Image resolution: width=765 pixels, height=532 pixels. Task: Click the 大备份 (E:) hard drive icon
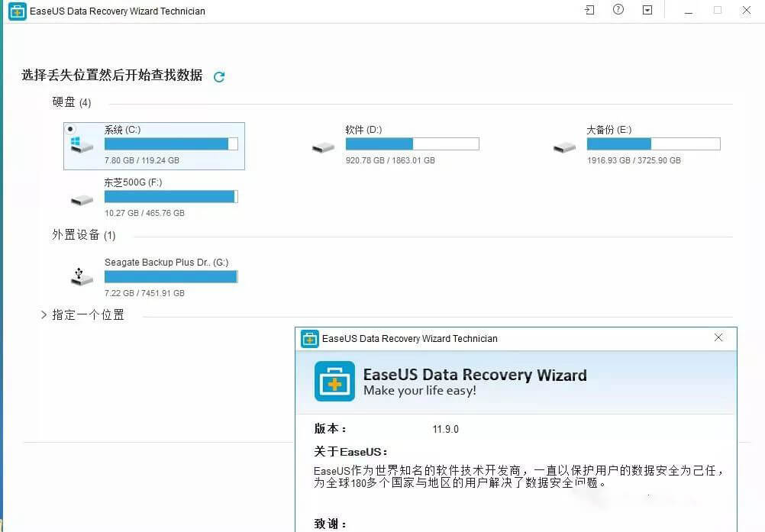coord(564,147)
